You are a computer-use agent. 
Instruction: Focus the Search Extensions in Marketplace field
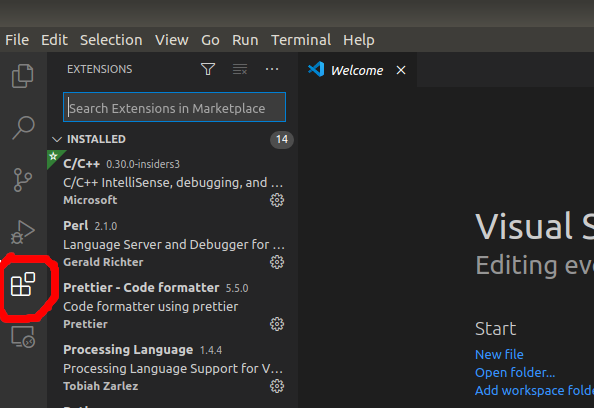pyautogui.click(x=174, y=107)
